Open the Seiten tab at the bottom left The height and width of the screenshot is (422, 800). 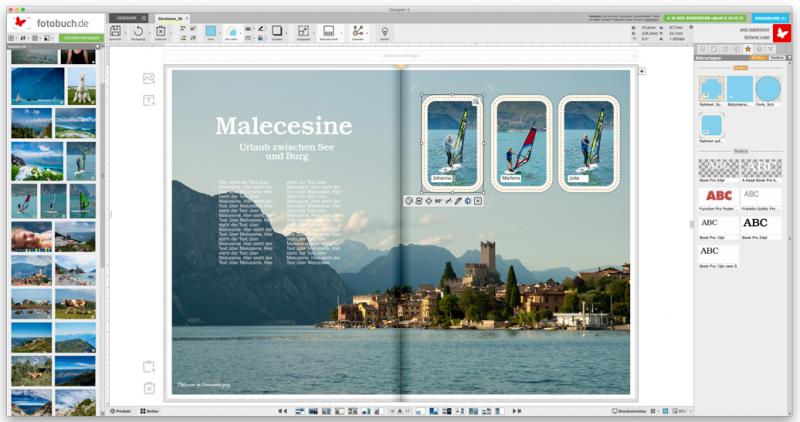149,411
